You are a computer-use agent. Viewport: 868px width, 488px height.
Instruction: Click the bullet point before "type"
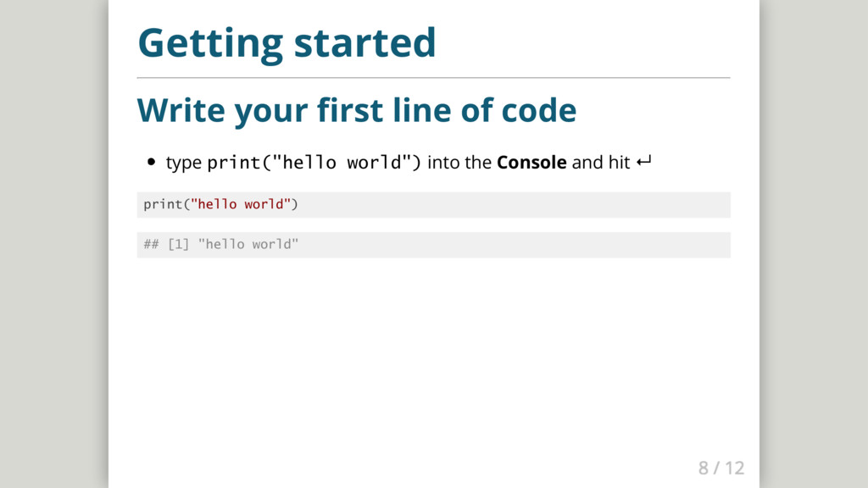click(x=151, y=163)
